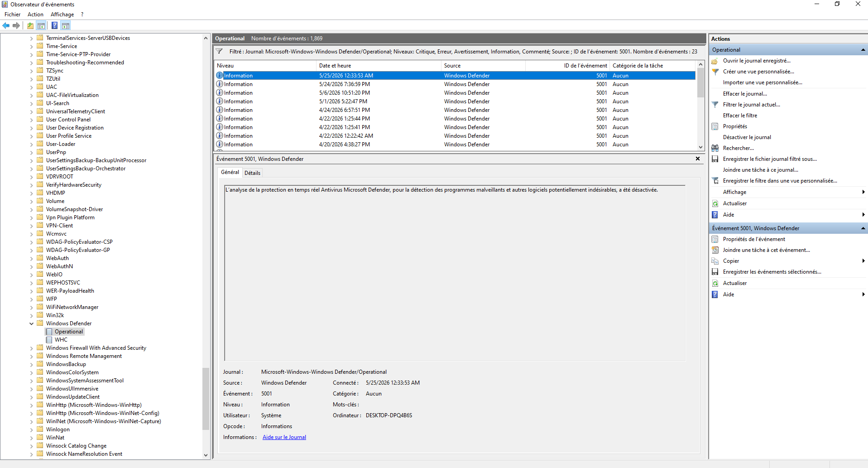Open the ? help menu in menu bar
This screenshot has height=468, width=868.
tap(82, 14)
